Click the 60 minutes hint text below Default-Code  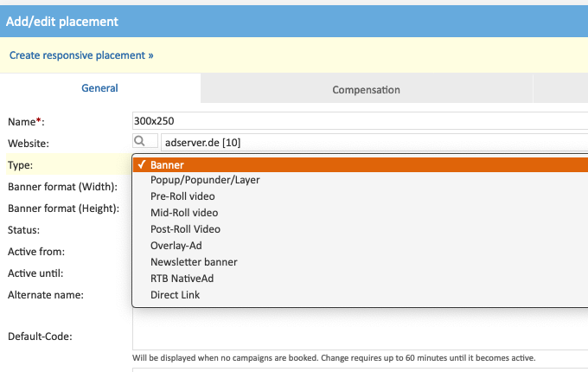(334, 358)
